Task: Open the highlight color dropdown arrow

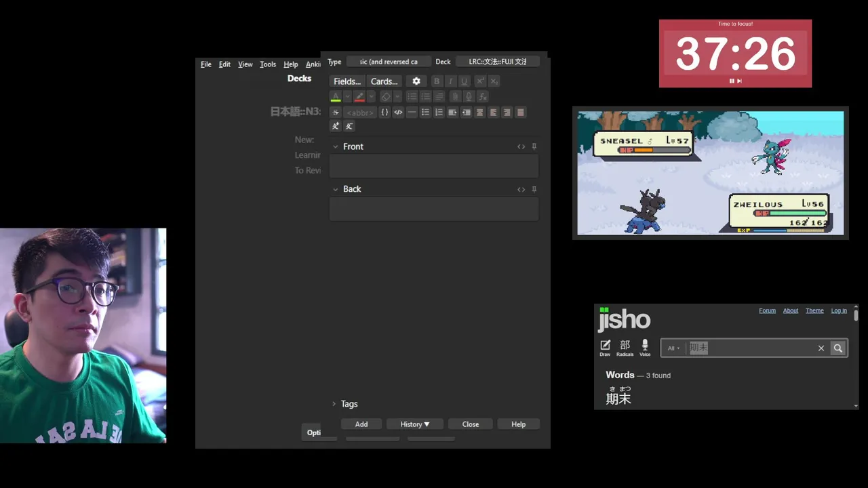Action: (372, 97)
